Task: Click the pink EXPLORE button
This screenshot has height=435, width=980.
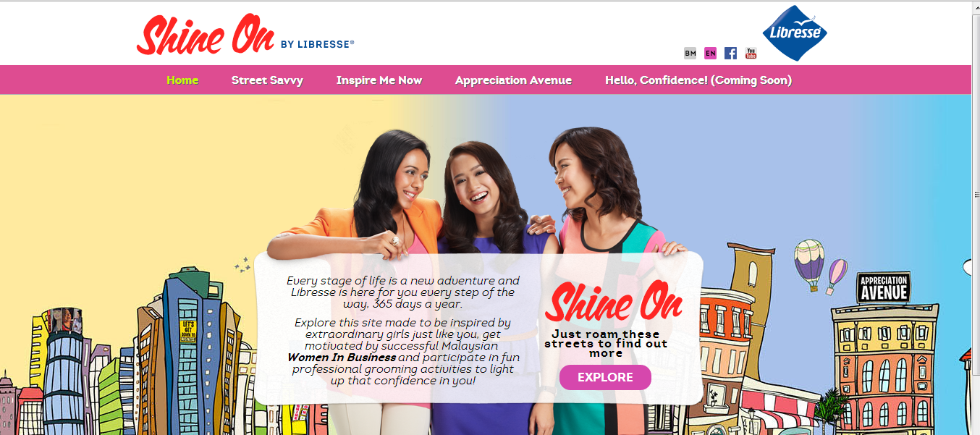Action: click(605, 377)
